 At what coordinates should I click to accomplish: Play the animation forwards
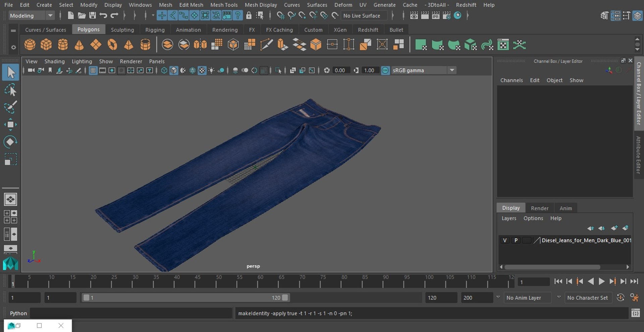(x=601, y=281)
